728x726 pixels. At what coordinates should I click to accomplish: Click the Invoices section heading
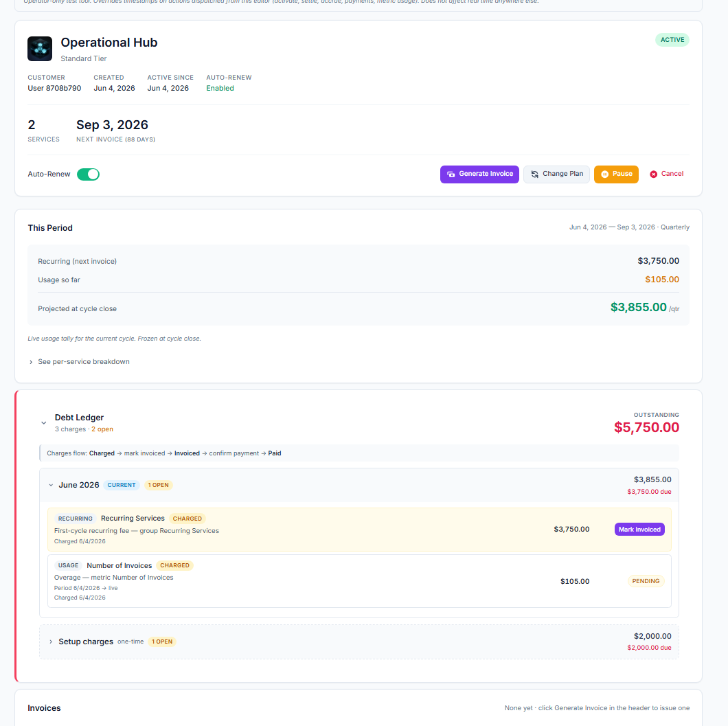point(44,708)
